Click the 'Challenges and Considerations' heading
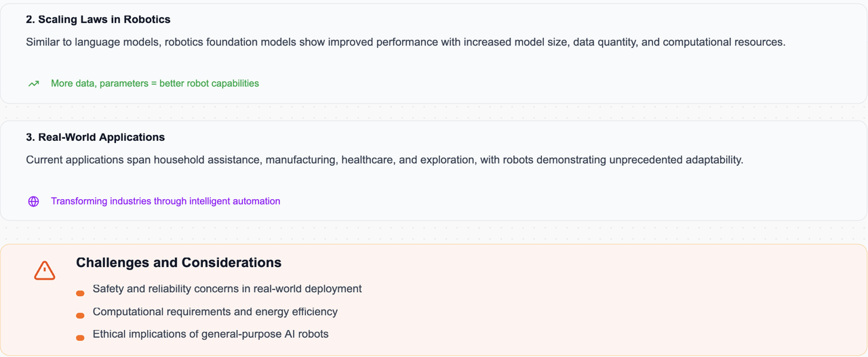 tap(178, 262)
